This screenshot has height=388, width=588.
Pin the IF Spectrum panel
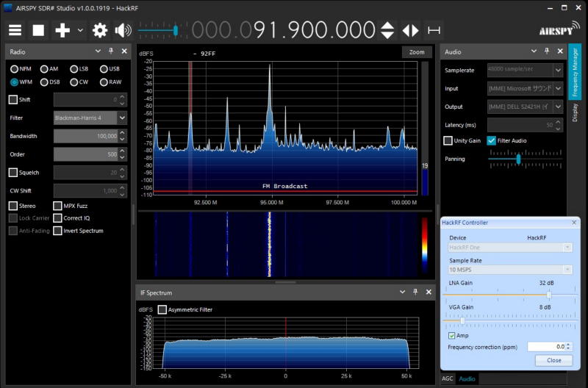point(415,292)
